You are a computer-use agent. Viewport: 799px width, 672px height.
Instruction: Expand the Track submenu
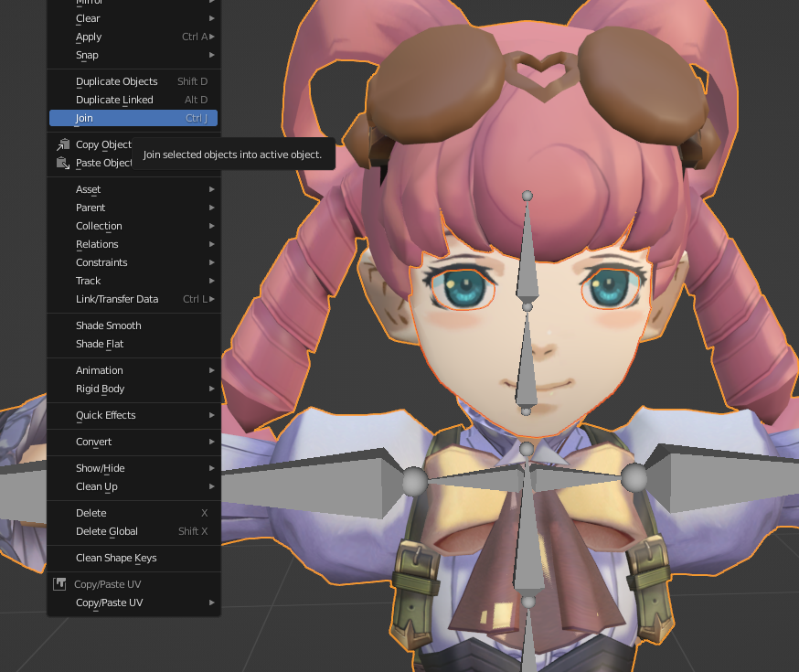point(133,282)
